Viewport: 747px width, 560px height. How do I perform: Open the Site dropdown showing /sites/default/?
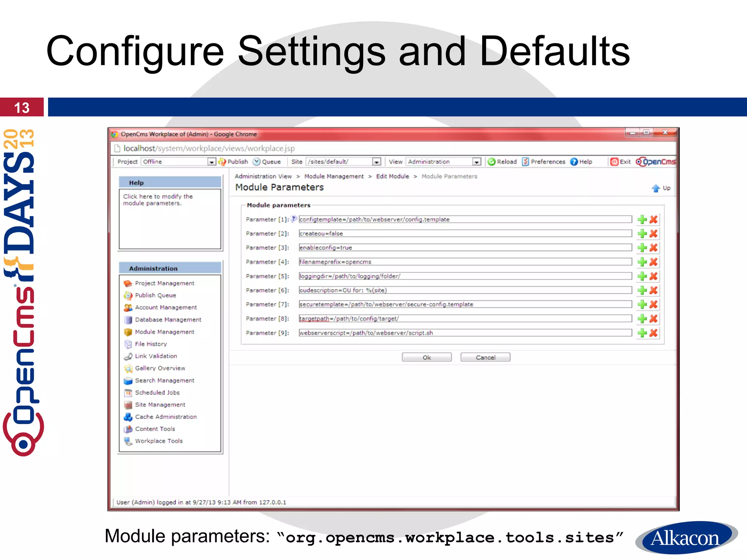point(344,162)
